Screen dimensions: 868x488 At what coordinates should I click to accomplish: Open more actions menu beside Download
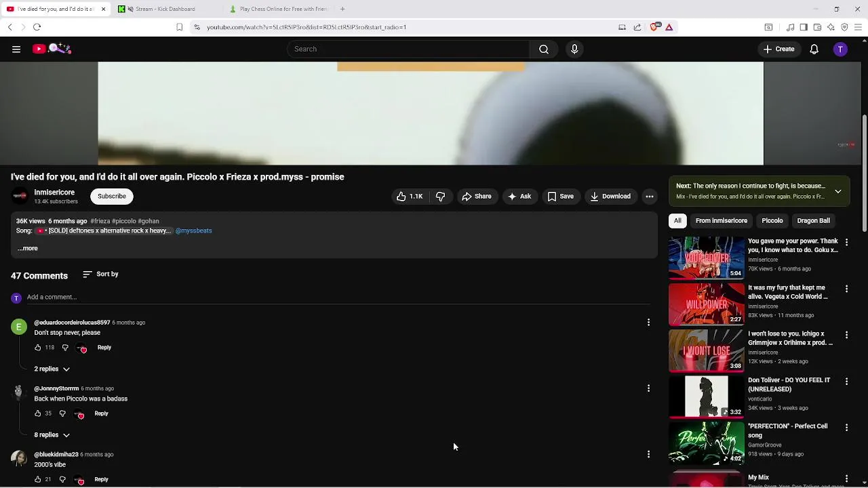click(x=650, y=197)
